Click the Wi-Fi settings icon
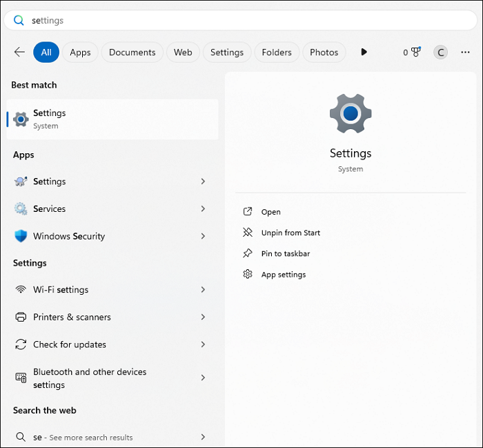 (21, 290)
